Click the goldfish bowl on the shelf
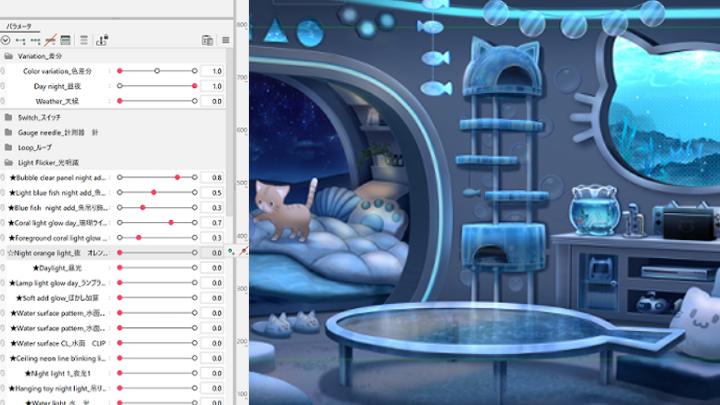 tap(594, 210)
